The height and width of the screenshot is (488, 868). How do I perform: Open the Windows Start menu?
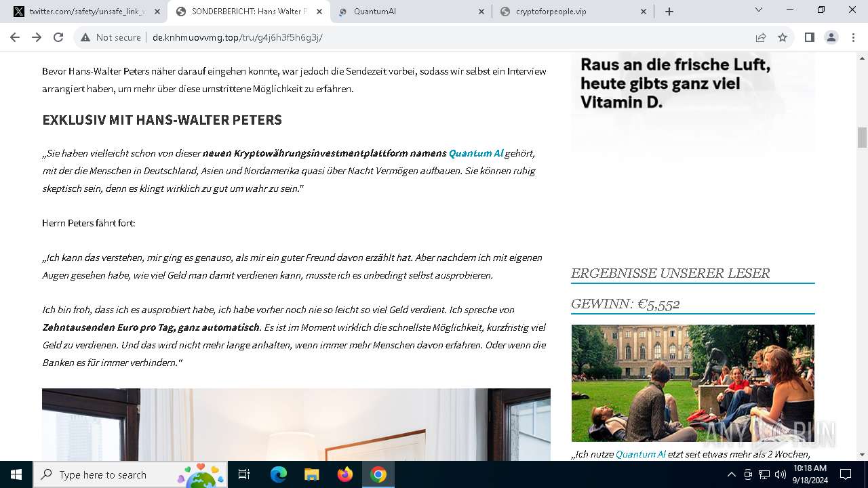coord(16,474)
